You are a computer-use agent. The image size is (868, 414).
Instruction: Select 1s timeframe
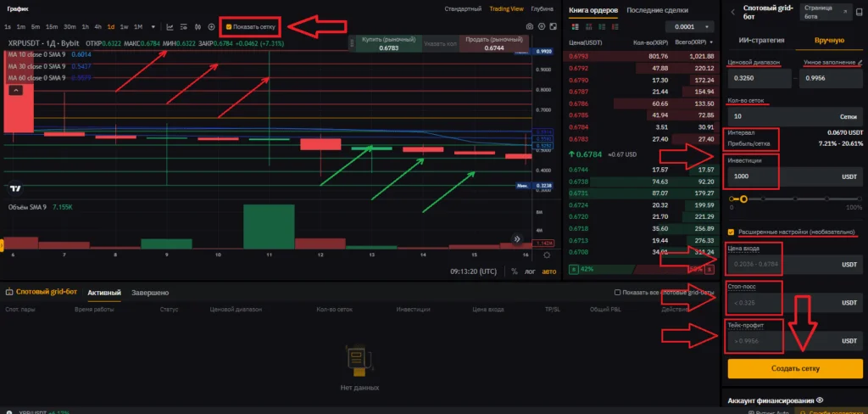(7, 26)
